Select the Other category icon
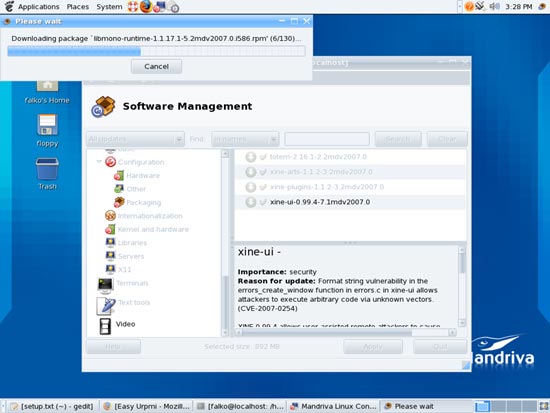The height and width of the screenshot is (413, 550). pos(119,189)
